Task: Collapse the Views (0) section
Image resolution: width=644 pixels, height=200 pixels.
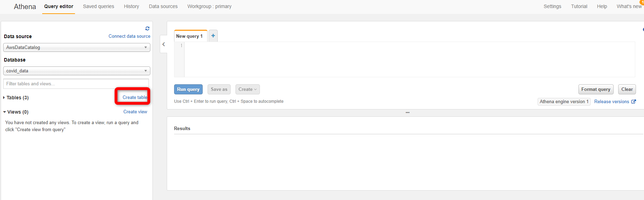Action: [16, 112]
